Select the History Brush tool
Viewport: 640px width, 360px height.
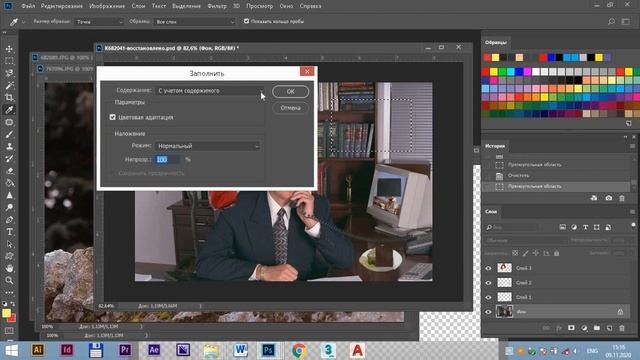pyautogui.click(x=9, y=159)
